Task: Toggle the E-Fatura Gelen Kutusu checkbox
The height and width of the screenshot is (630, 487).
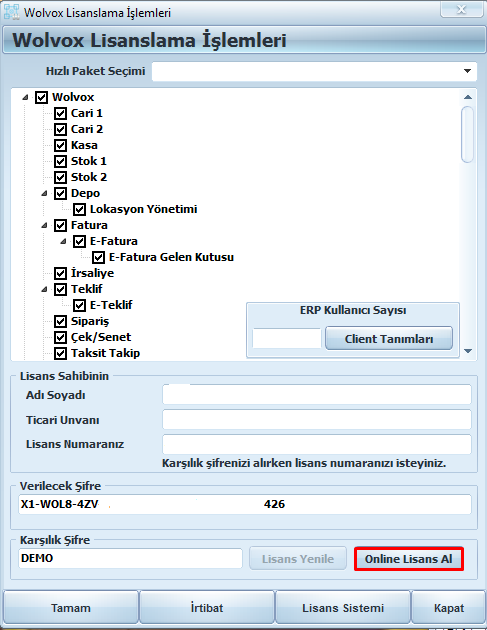Action: click(x=98, y=257)
